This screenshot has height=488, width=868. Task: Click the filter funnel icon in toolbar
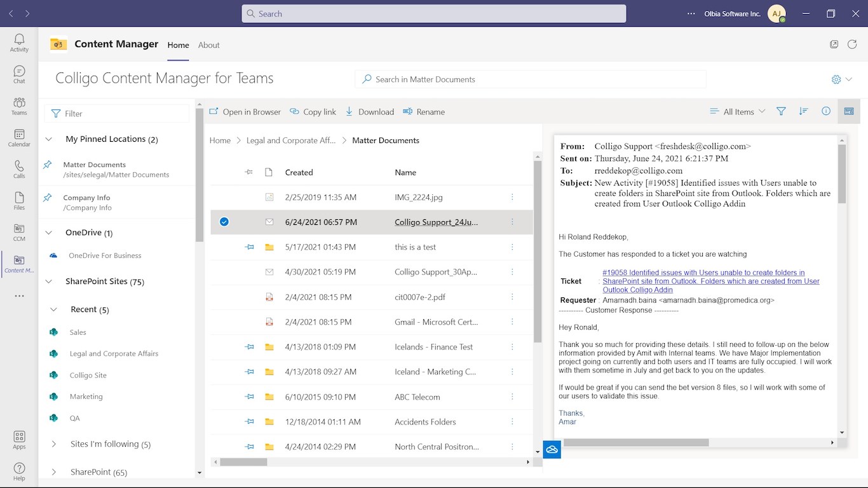click(x=781, y=111)
